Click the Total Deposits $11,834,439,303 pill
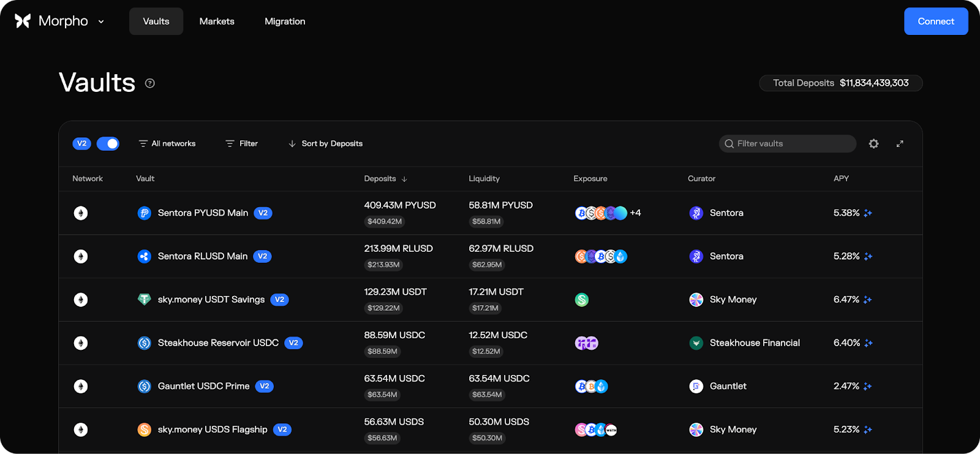Screen dimensions: 980x454 click(x=840, y=83)
